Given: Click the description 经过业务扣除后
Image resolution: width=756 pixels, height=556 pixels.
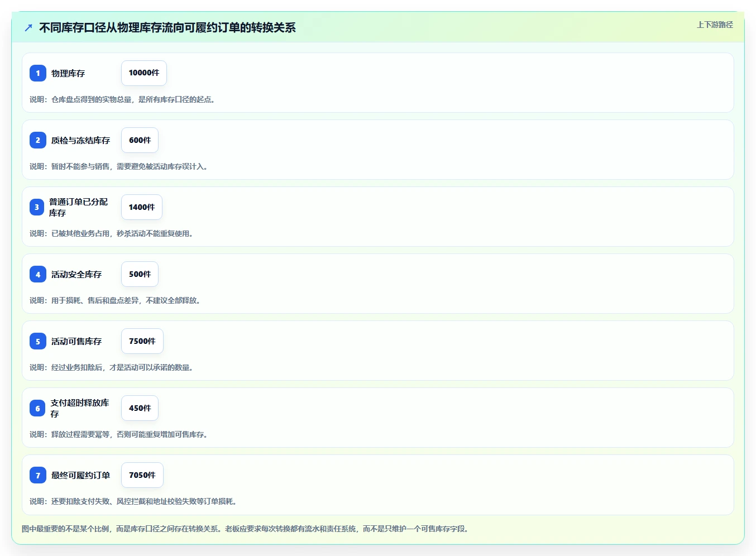Looking at the screenshot, I should coord(112,367).
